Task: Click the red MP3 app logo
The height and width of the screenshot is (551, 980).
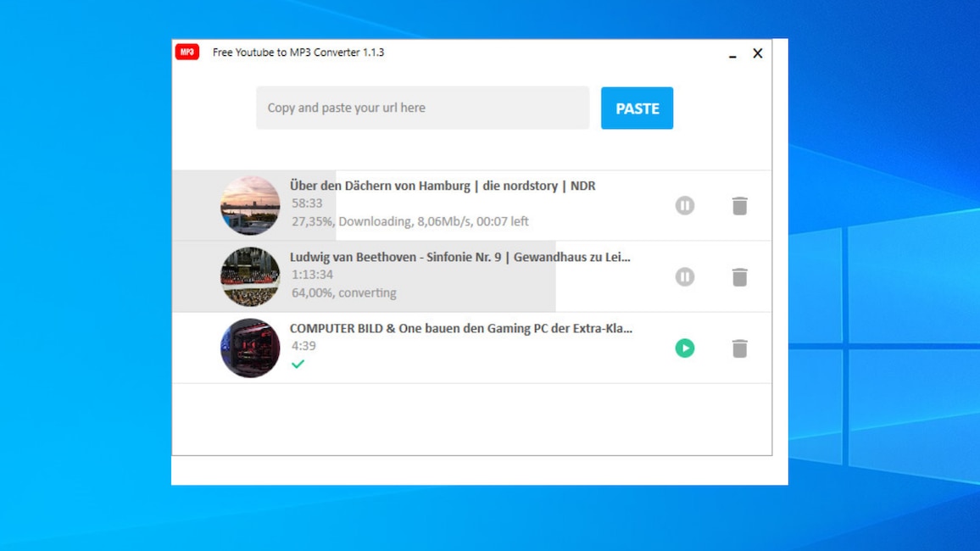Action: [187, 52]
